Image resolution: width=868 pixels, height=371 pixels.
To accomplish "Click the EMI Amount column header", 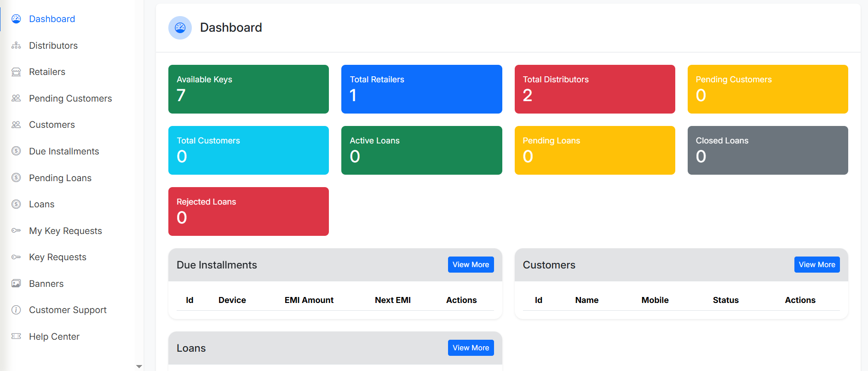I will coord(309,300).
